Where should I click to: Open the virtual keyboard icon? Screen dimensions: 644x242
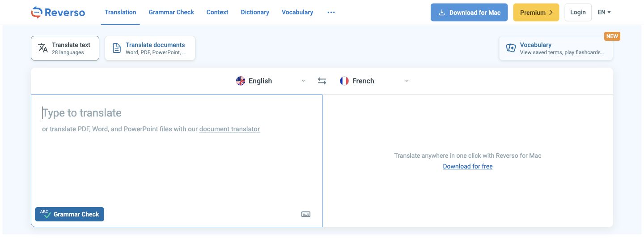(x=306, y=214)
